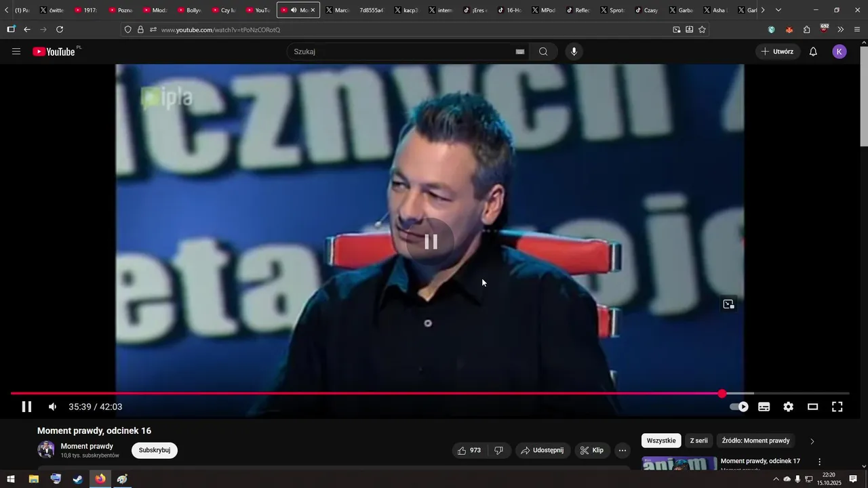Viewport: 868px width, 488px height.
Task: Click the progress bar scrubber knob
Action: [x=722, y=393]
